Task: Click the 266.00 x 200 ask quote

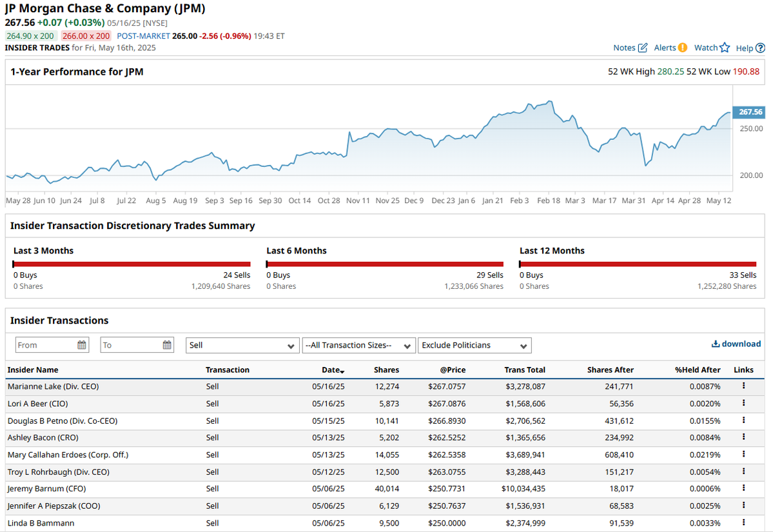Action: [x=86, y=36]
